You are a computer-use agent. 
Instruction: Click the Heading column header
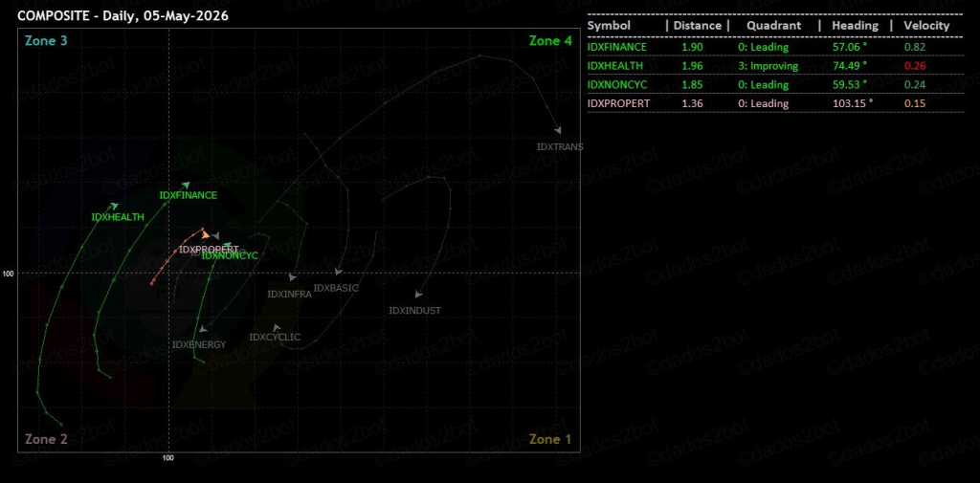pos(855,26)
